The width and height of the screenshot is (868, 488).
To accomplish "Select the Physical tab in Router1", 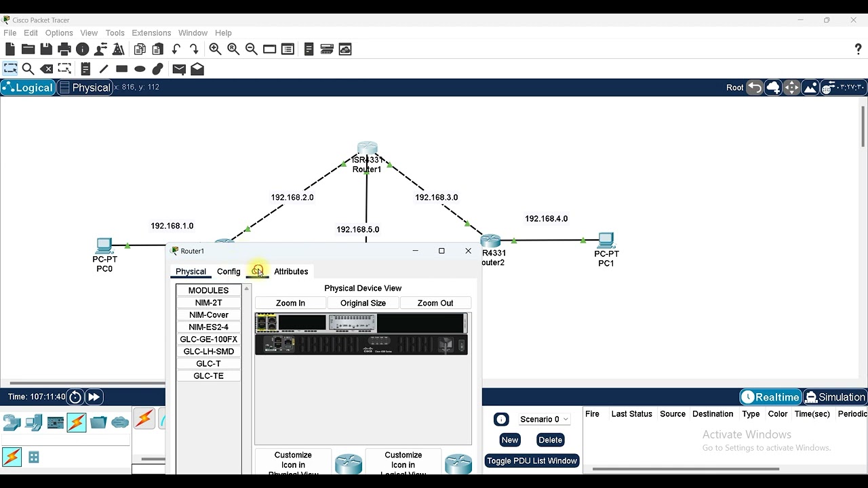I will (x=191, y=271).
